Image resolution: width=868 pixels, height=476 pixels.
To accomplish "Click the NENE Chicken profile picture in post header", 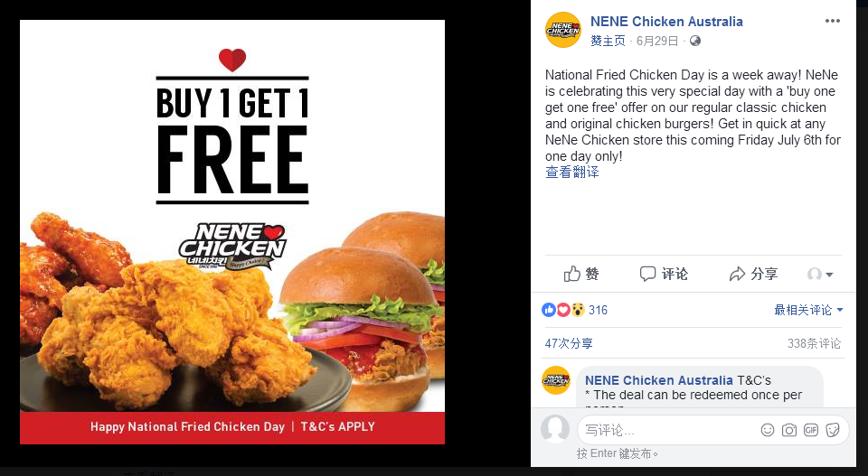I will [563, 30].
